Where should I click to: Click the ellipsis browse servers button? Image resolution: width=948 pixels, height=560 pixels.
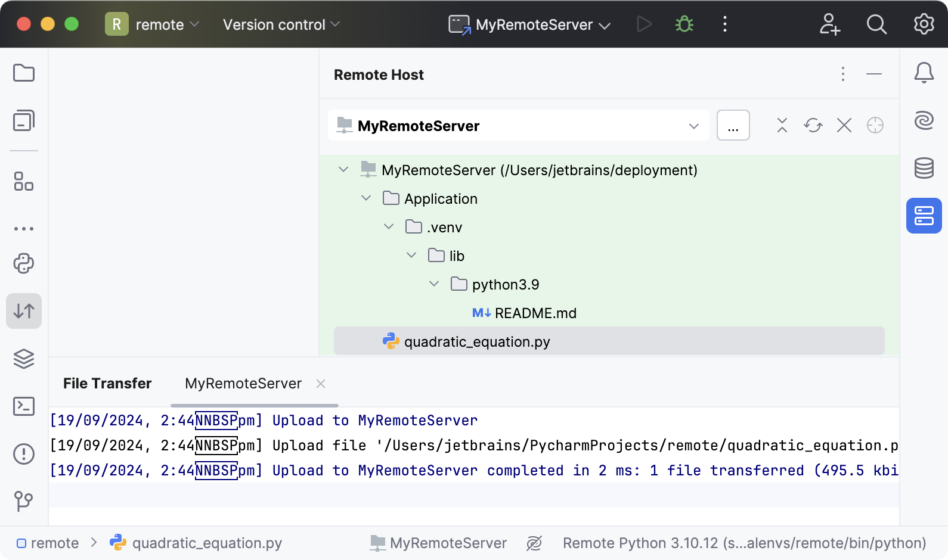[x=733, y=126]
